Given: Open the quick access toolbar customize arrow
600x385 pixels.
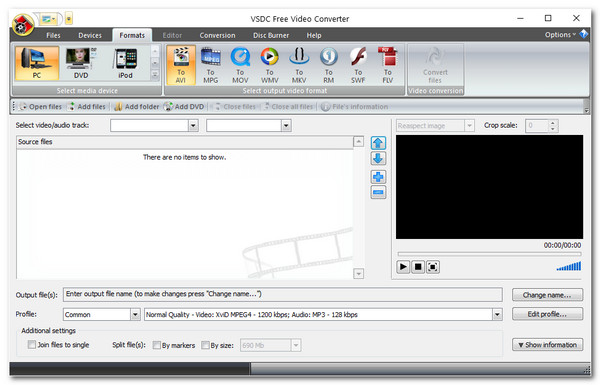Looking at the screenshot, I should (x=69, y=18).
